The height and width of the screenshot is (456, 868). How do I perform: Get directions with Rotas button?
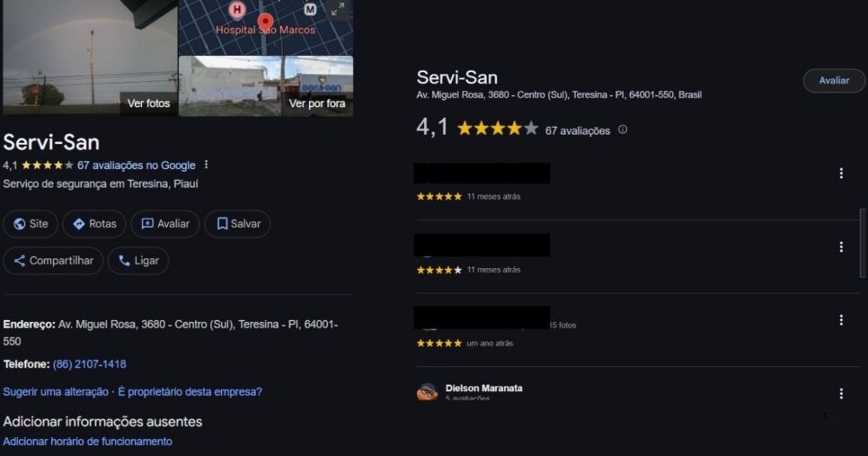click(x=94, y=224)
